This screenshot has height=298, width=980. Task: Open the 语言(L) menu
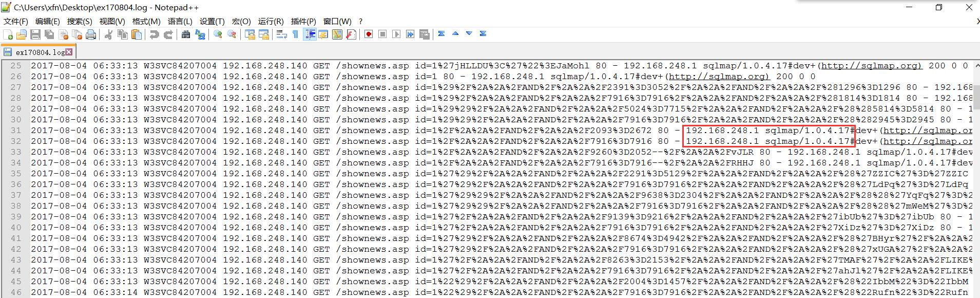click(x=180, y=21)
